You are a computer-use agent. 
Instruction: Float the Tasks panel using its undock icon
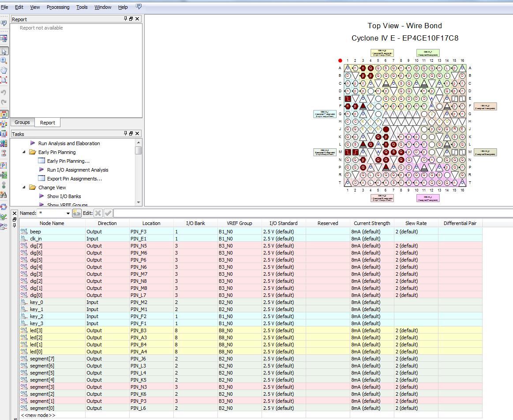131,133
